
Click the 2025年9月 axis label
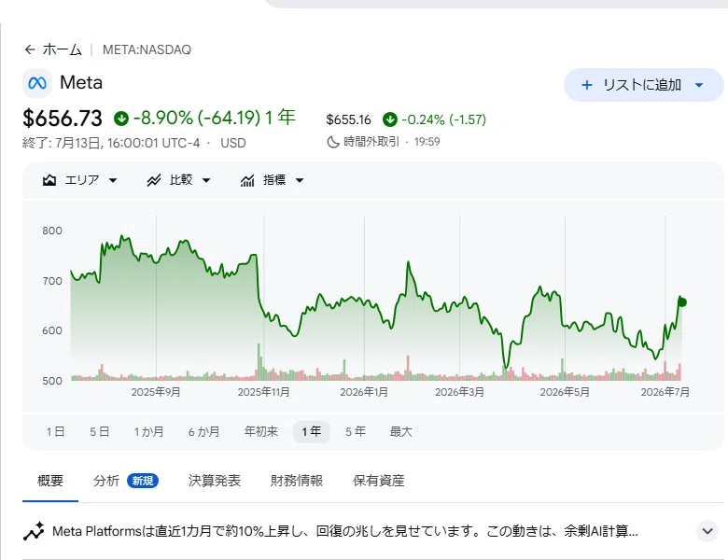coord(156,392)
